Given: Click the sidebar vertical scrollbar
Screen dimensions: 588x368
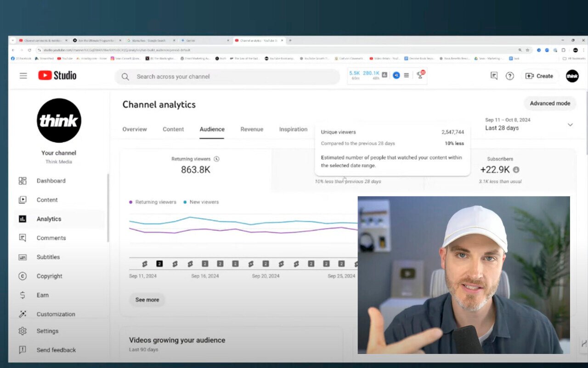Looking at the screenshot, I should (x=108, y=207).
